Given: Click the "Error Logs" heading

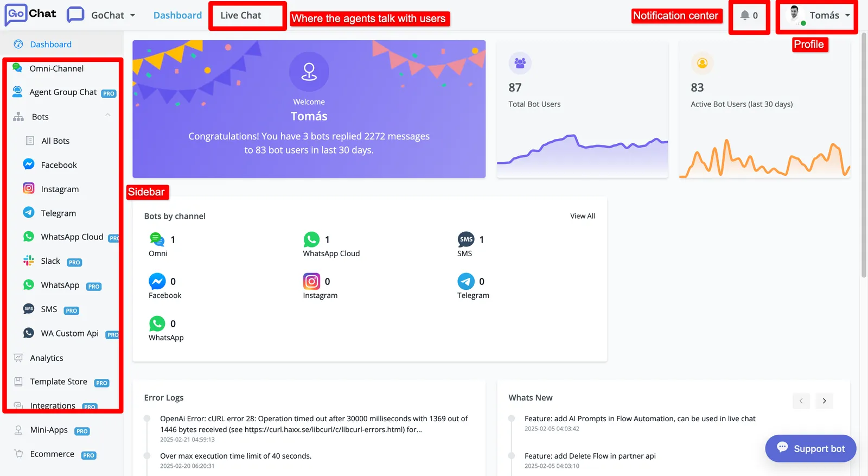Looking at the screenshot, I should 164,398.
